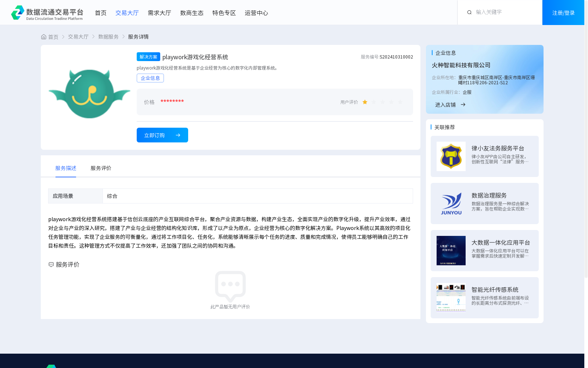Switch to the 服务评价 tab
588x368 pixels.
101,168
